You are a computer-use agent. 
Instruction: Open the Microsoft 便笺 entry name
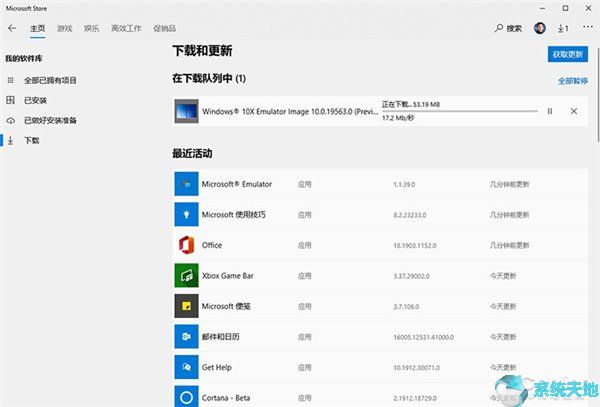tap(226, 306)
